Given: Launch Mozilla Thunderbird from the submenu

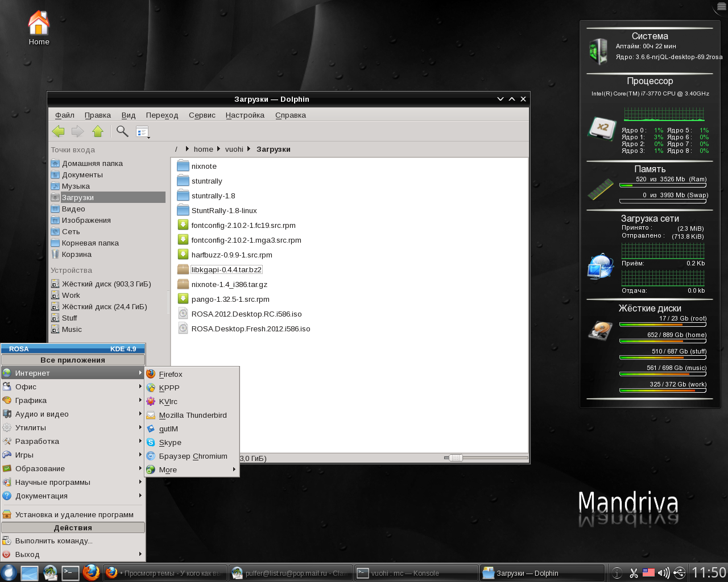Looking at the screenshot, I should (x=192, y=415).
